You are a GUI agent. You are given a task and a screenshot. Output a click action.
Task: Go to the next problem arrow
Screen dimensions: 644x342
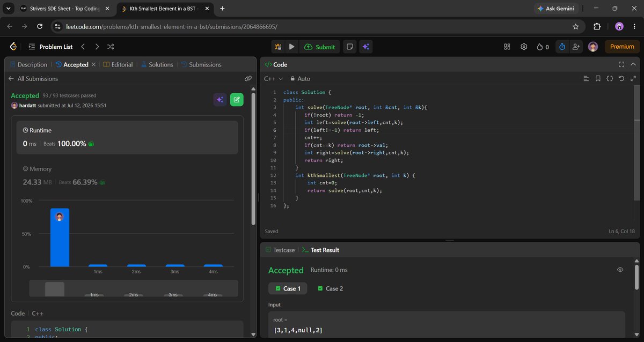tap(97, 47)
